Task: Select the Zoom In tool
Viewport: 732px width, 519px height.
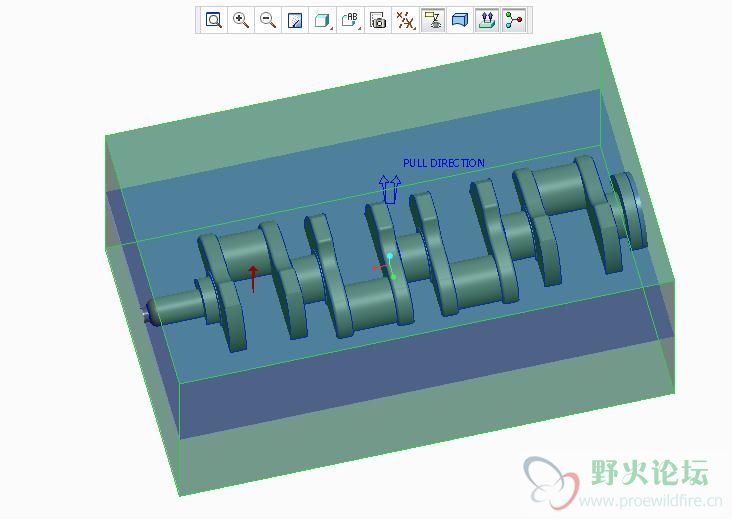Action: tap(241, 20)
